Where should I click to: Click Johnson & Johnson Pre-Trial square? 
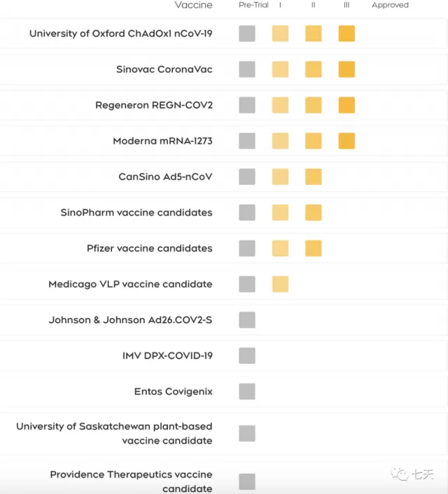pos(247,320)
